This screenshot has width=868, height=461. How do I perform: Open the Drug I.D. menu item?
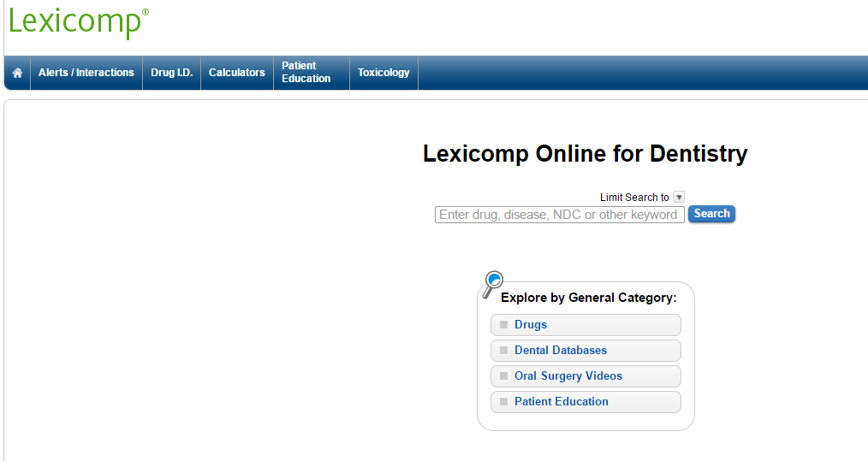tap(172, 73)
